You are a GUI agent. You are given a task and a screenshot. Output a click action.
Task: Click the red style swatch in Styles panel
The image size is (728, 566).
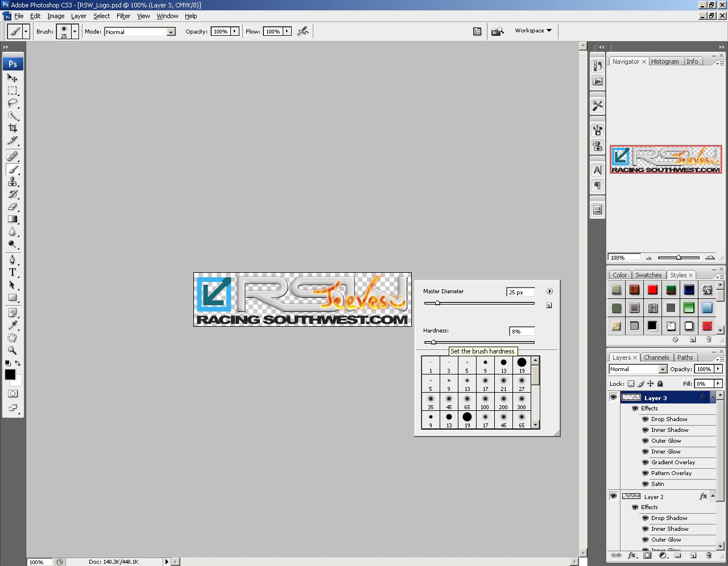[x=652, y=289]
